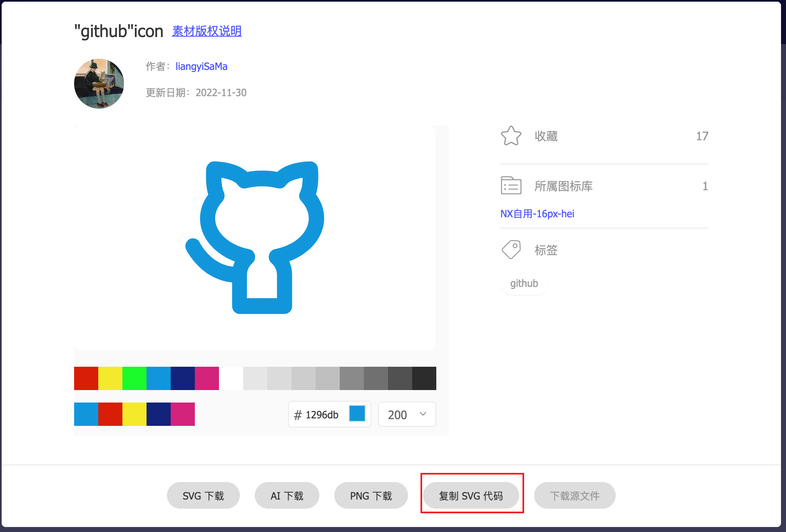Pick magenta swatch in top palette row
The image size is (786, 532).
tap(207, 378)
